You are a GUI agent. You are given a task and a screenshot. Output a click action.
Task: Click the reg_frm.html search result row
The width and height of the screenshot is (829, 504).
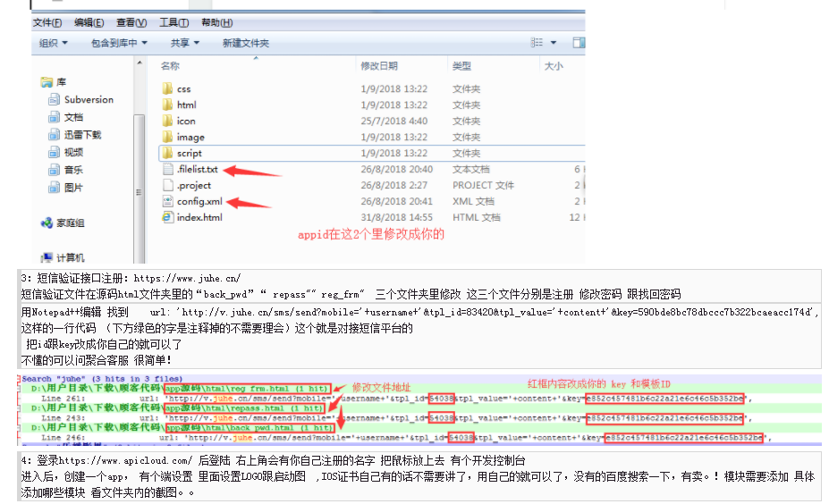tap(181, 389)
